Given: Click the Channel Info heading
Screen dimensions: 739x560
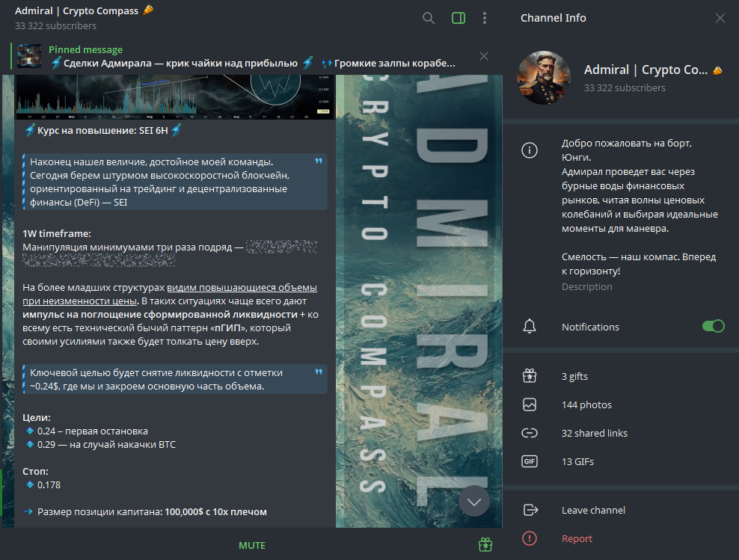Looking at the screenshot, I should click(554, 18).
